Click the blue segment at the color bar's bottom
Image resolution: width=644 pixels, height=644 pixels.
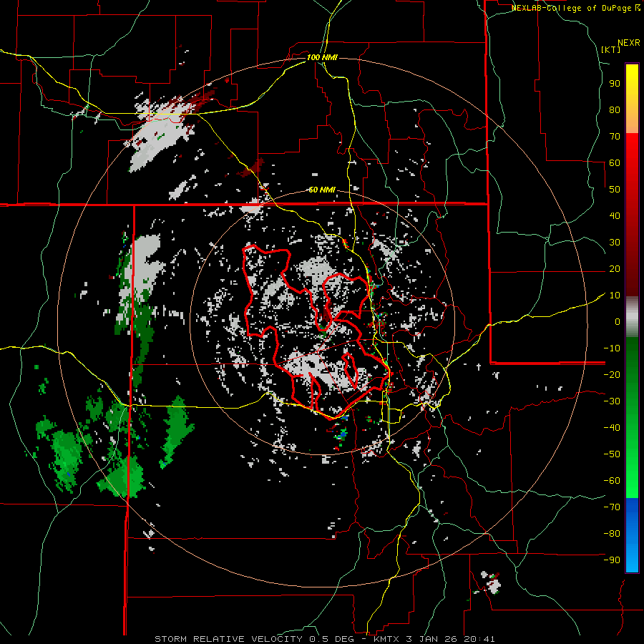click(632, 535)
